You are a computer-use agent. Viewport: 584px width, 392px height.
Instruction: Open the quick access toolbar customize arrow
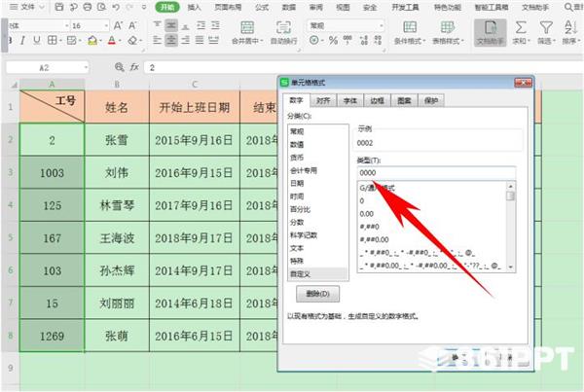tap(144, 7)
